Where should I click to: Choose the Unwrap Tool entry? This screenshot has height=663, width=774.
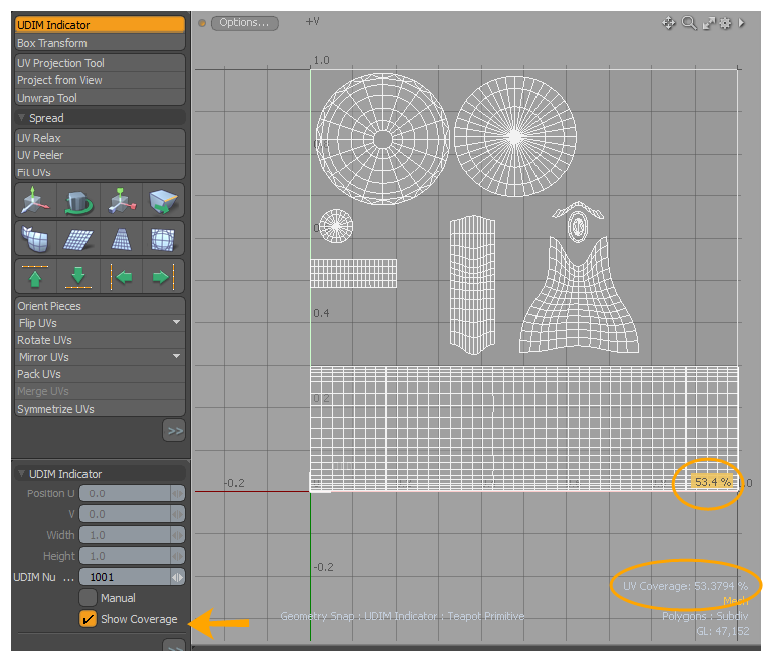point(100,98)
